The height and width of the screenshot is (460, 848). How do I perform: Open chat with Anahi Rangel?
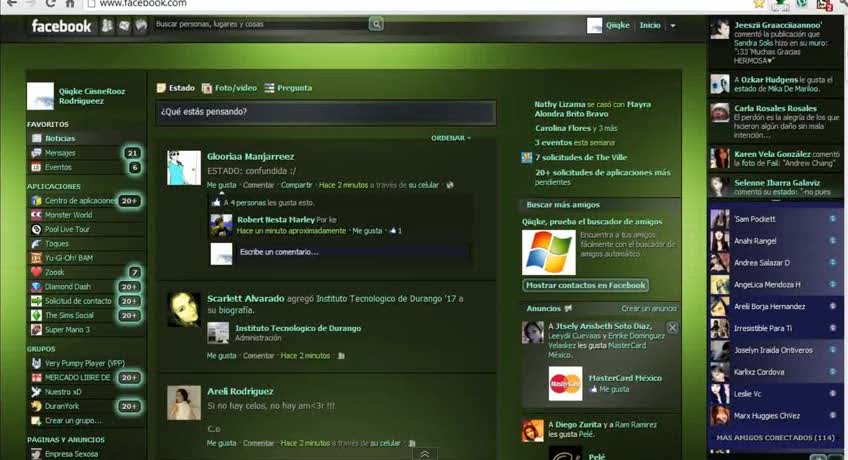[775, 241]
